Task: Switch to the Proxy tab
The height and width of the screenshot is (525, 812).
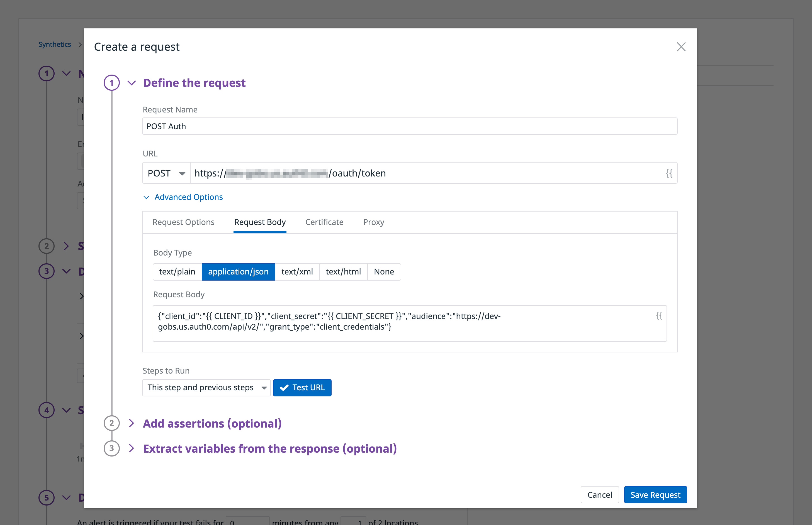Action: point(373,222)
